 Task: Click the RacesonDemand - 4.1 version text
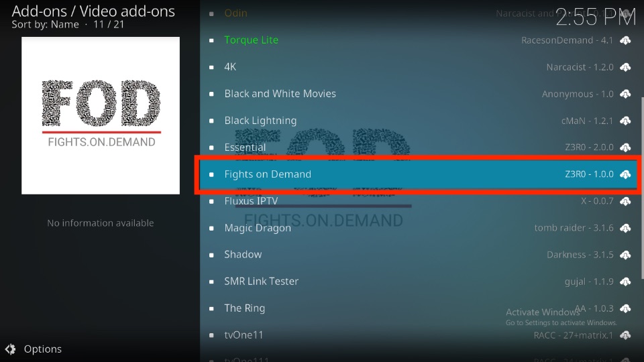[x=567, y=40]
